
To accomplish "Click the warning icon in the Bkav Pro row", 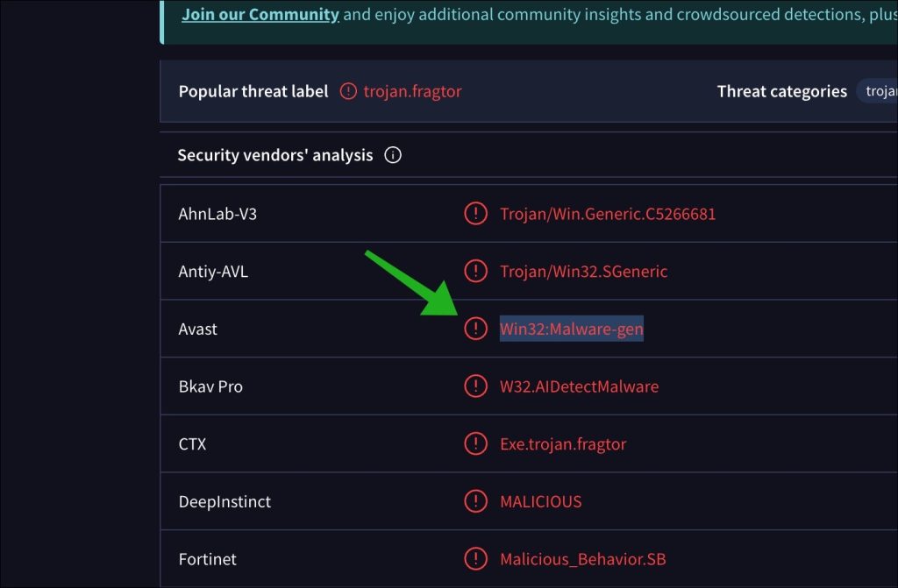I will pyautogui.click(x=475, y=386).
